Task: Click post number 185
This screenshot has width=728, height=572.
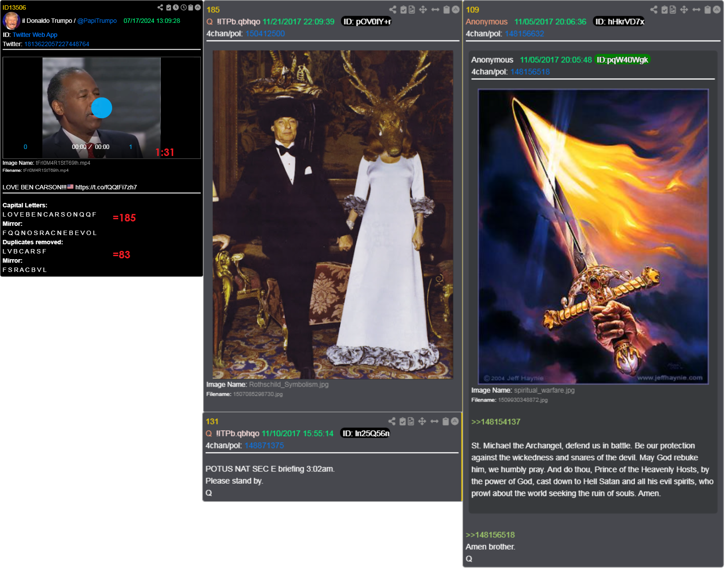Action: (213, 10)
